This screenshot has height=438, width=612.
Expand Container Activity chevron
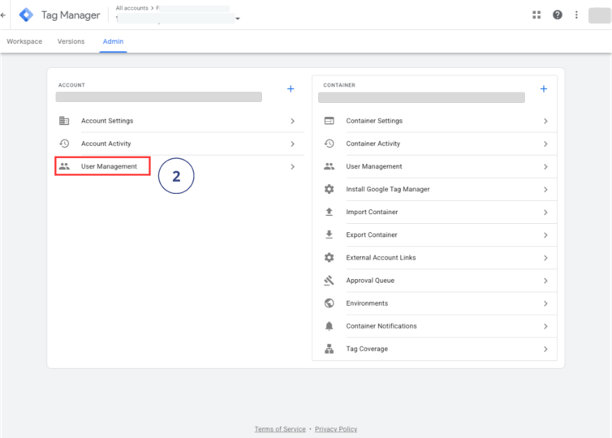pyautogui.click(x=546, y=144)
